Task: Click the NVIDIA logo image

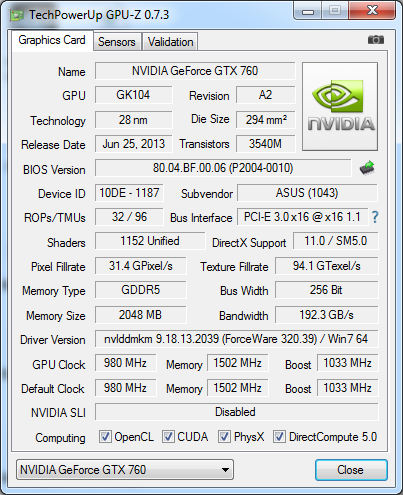Action: pos(340,107)
